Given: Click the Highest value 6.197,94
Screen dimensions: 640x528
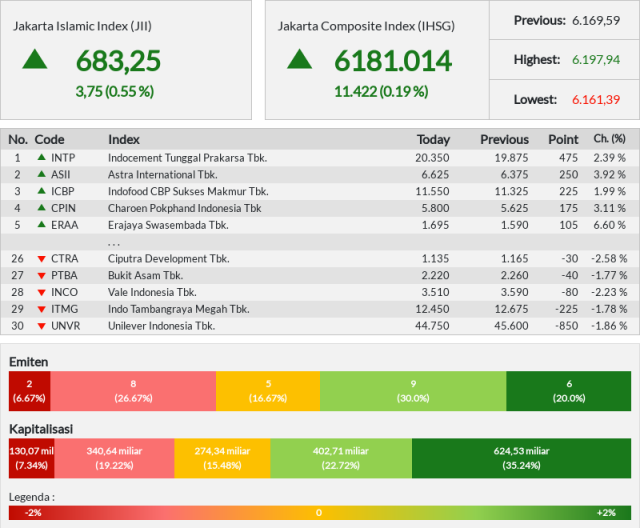Looking at the screenshot, I should click(x=596, y=60).
